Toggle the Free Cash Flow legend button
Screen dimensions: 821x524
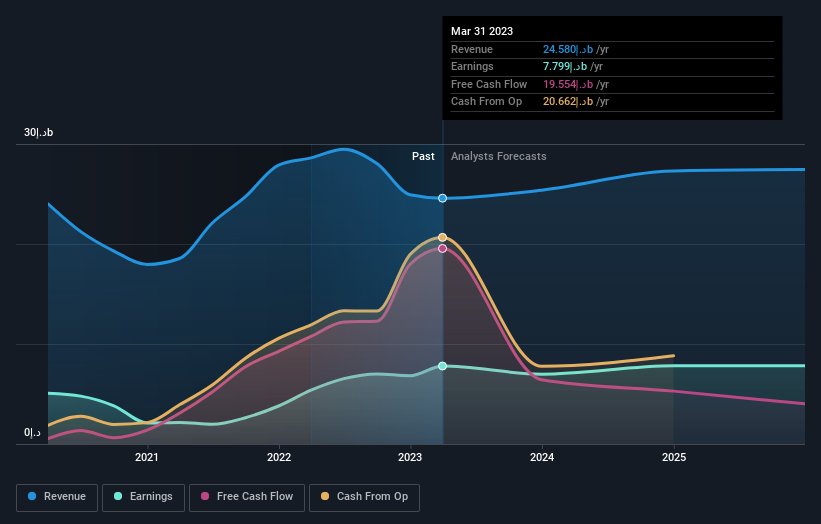pyautogui.click(x=247, y=497)
